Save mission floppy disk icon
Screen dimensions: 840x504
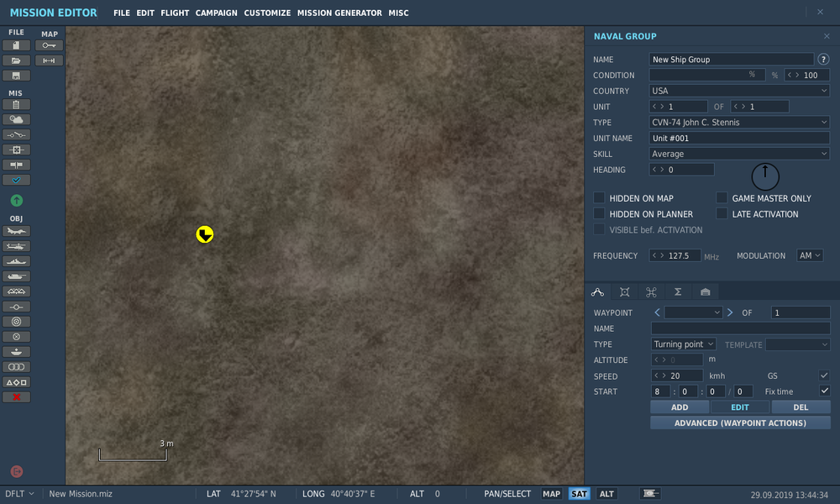[x=16, y=76]
